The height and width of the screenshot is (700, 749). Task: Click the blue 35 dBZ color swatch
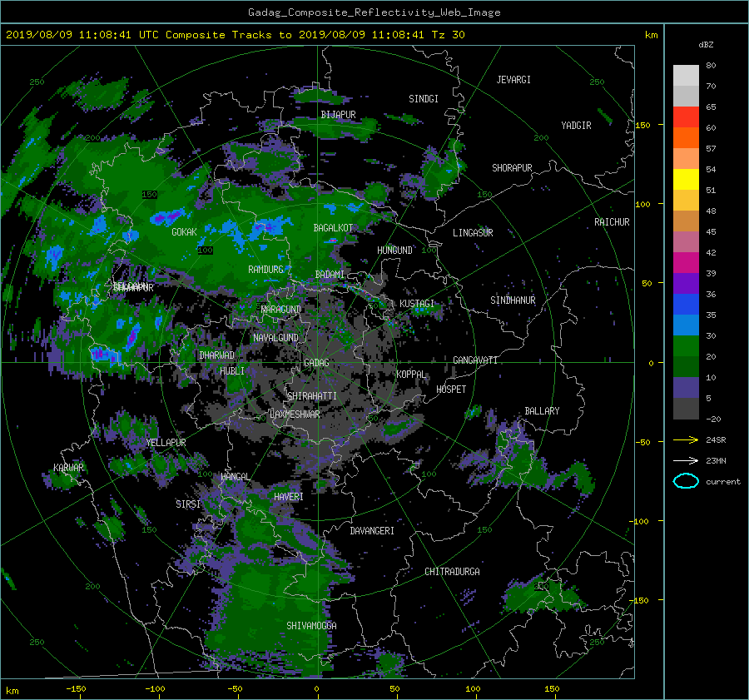click(686, 304)
